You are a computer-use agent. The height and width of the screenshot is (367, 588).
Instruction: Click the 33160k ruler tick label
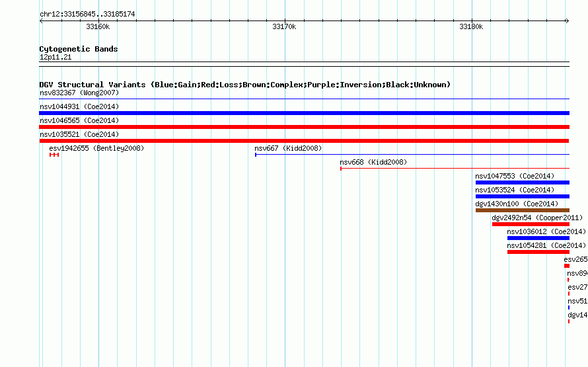tap(98, 26)
